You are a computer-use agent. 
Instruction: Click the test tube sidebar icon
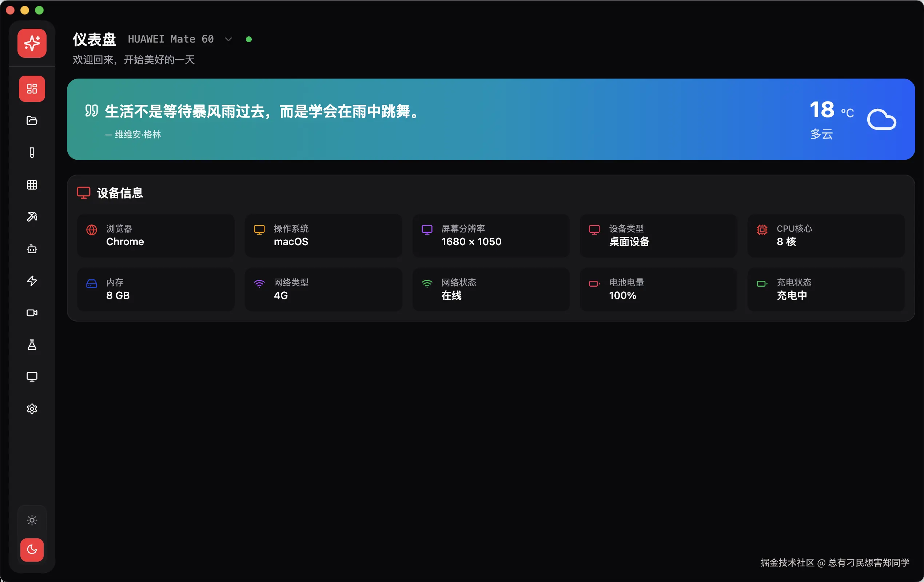(x=32, y=153)
